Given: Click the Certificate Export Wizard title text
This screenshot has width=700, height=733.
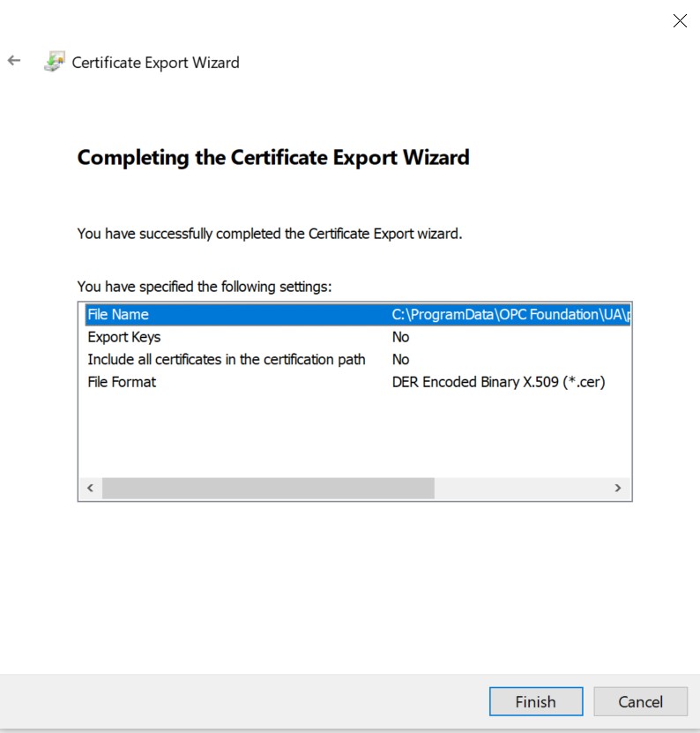Looking at the screenshot, I should click(155, 63).
